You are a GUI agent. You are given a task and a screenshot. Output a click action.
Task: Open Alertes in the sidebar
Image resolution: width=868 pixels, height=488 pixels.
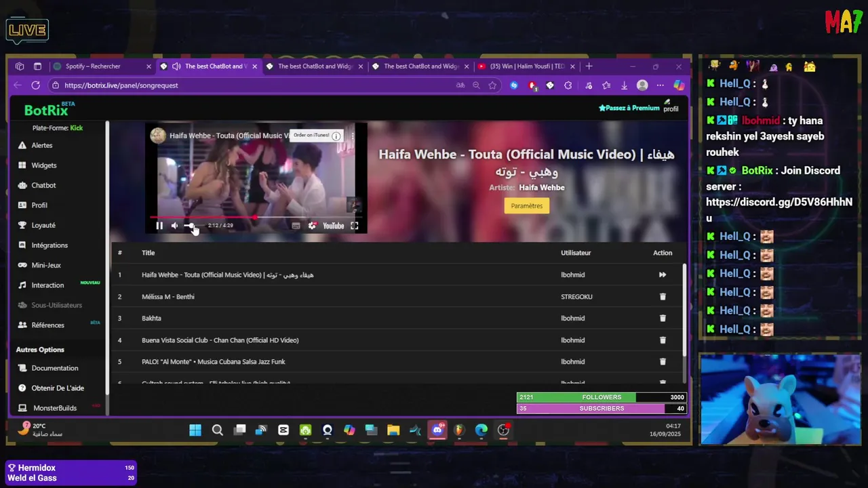41,145
